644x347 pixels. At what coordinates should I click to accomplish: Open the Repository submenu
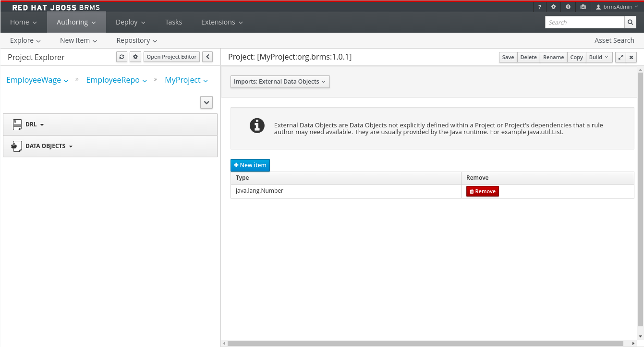pos(137,40)
